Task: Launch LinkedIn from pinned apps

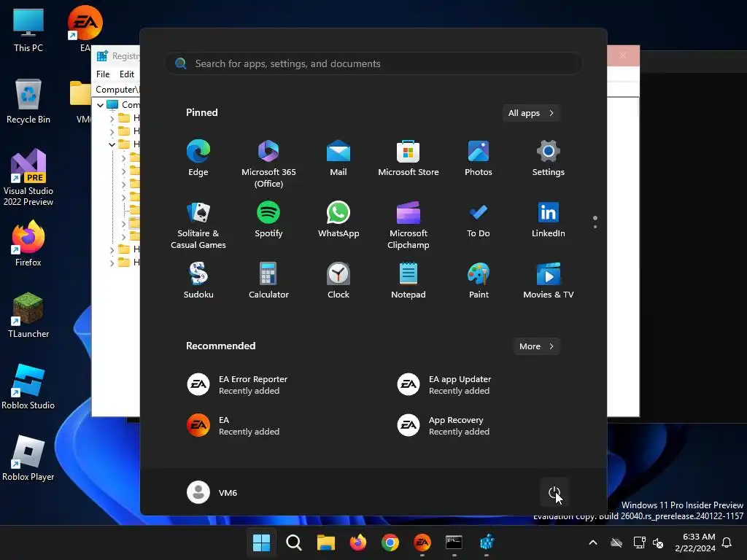Action: tap(549, 219)
